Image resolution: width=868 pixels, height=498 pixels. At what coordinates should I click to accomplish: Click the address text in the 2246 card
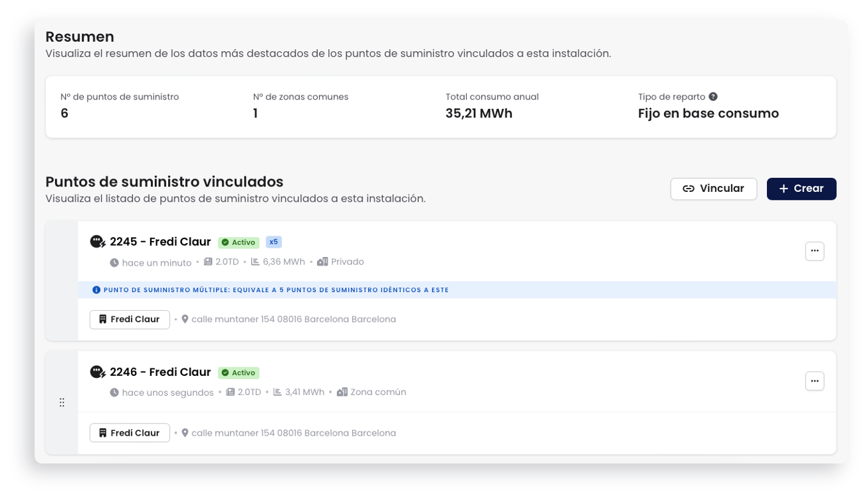[294, 433]
